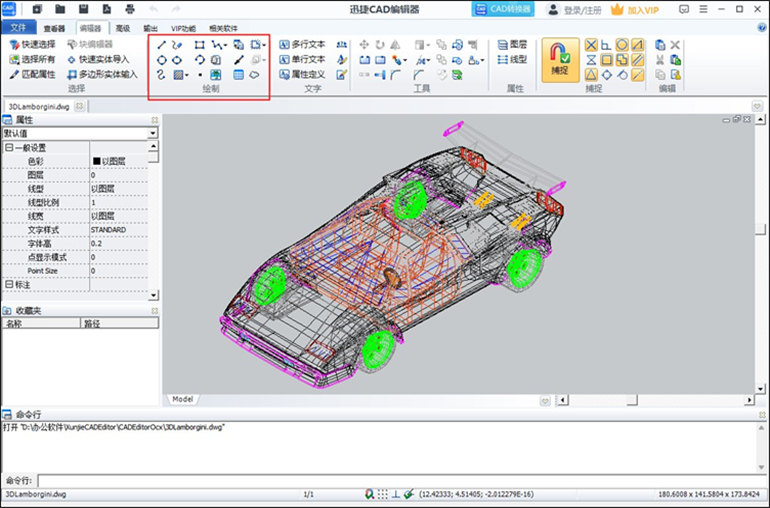This screenshot has width=770, height=508.
Task: Switch to the 查看器 tab
Action: 54,29
